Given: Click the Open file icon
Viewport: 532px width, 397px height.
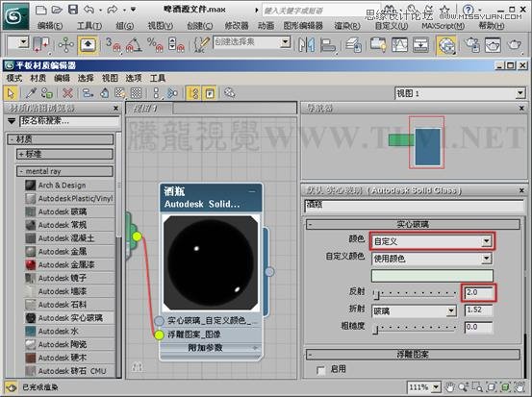Looking at the screenshot, I should (57, 10).
